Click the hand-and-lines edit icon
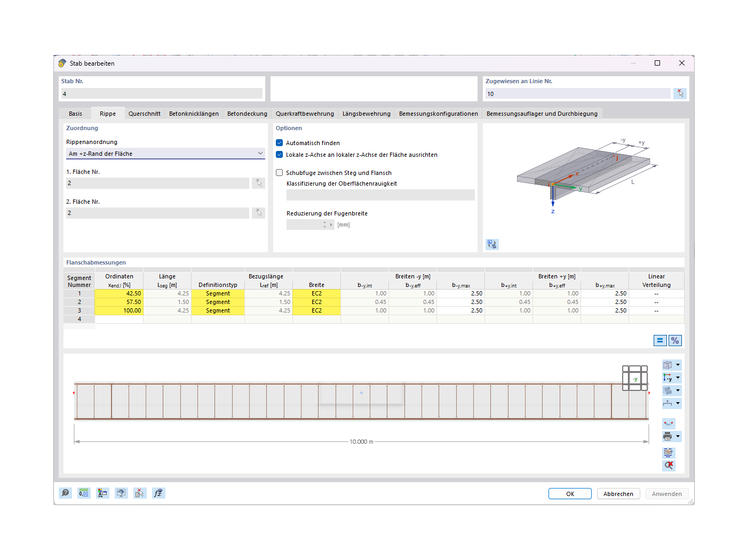The width and height of the screenshot is (747, 560). point(669,452)
